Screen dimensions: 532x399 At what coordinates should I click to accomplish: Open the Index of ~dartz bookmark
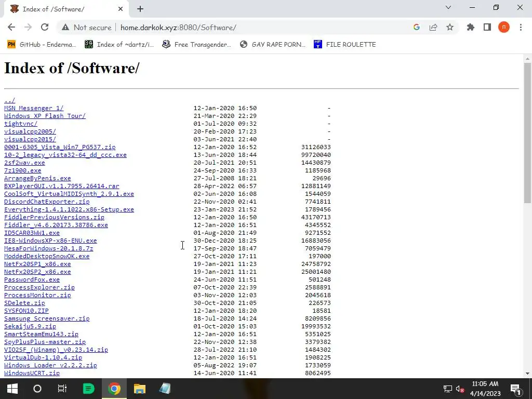pos(119,45)
